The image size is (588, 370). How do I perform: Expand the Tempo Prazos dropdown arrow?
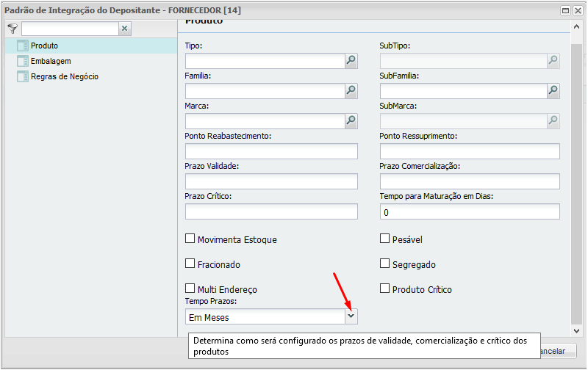tap(351, 316)
